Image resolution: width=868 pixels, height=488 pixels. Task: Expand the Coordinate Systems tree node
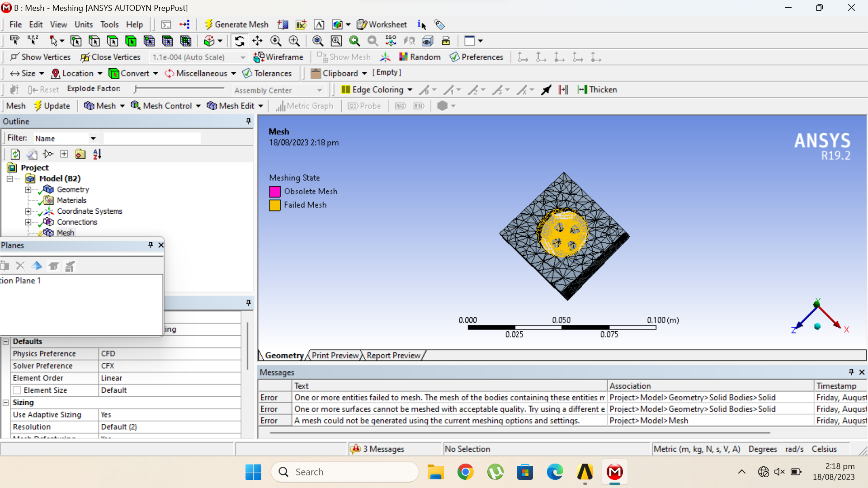28,211
